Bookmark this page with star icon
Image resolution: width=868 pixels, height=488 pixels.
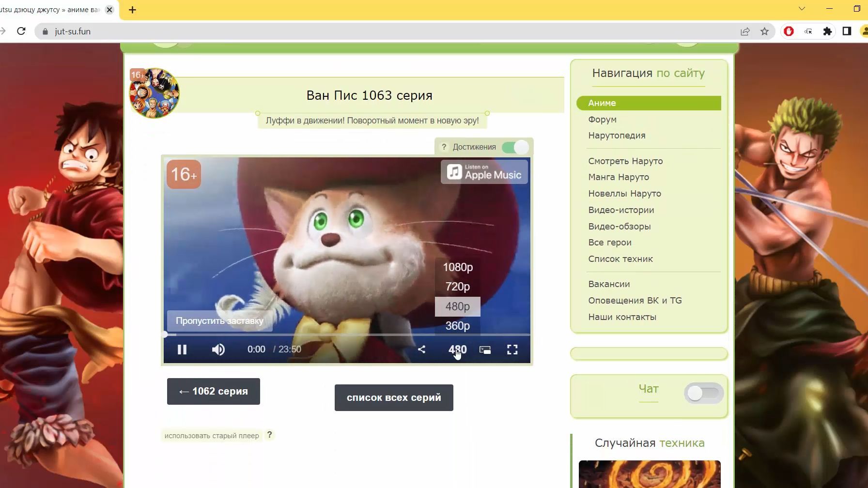point(764,31)
